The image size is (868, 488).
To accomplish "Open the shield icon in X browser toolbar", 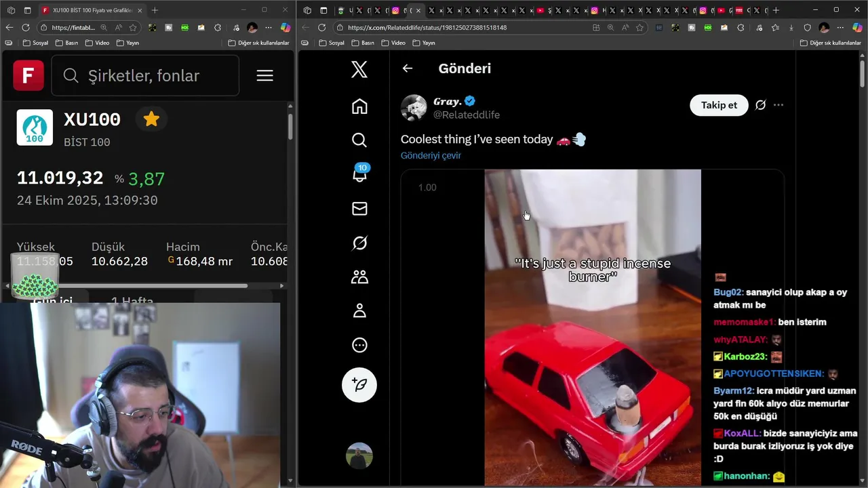I will (x=807, y=28).
